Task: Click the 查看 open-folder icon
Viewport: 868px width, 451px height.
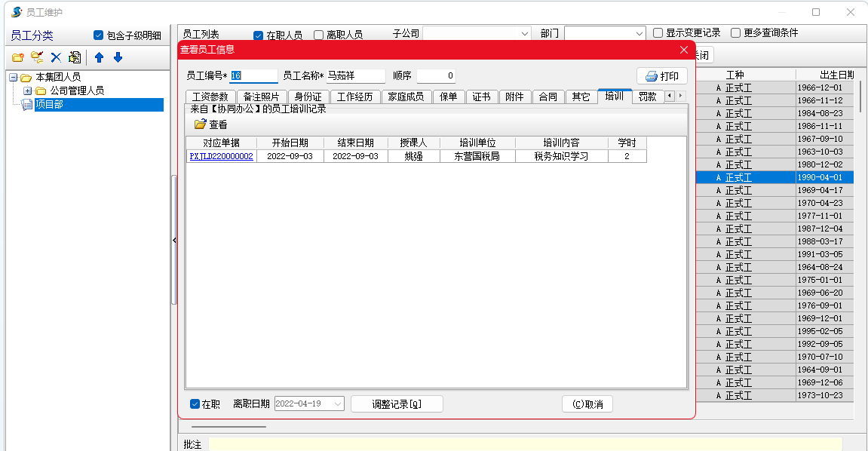Action: coord(201,124)
